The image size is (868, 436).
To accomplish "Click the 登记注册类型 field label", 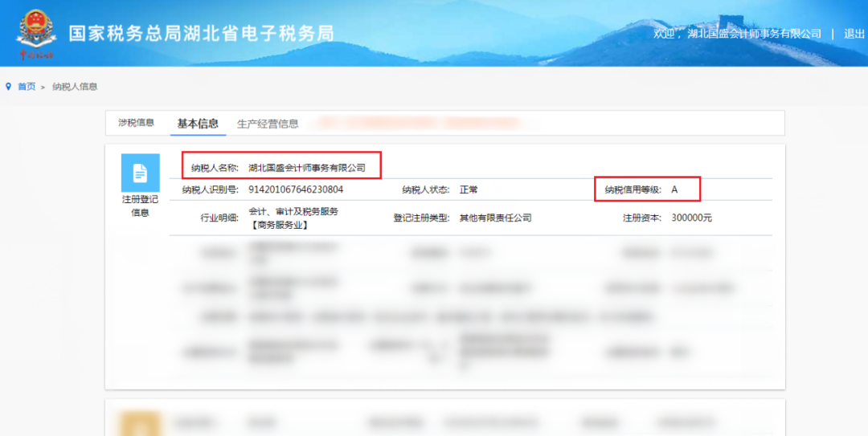I will pyautogui.click(x=421, y=218).
